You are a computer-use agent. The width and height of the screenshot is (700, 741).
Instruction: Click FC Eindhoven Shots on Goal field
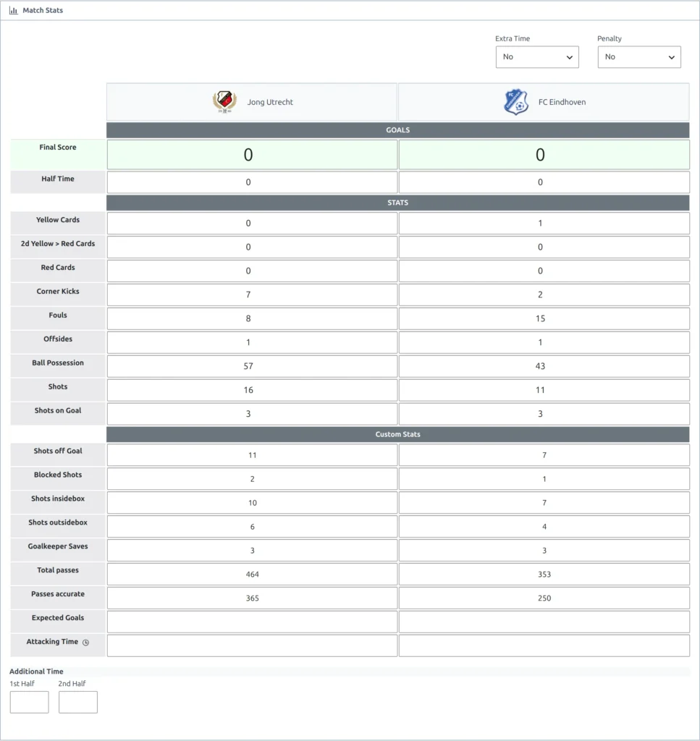(544, 414)
